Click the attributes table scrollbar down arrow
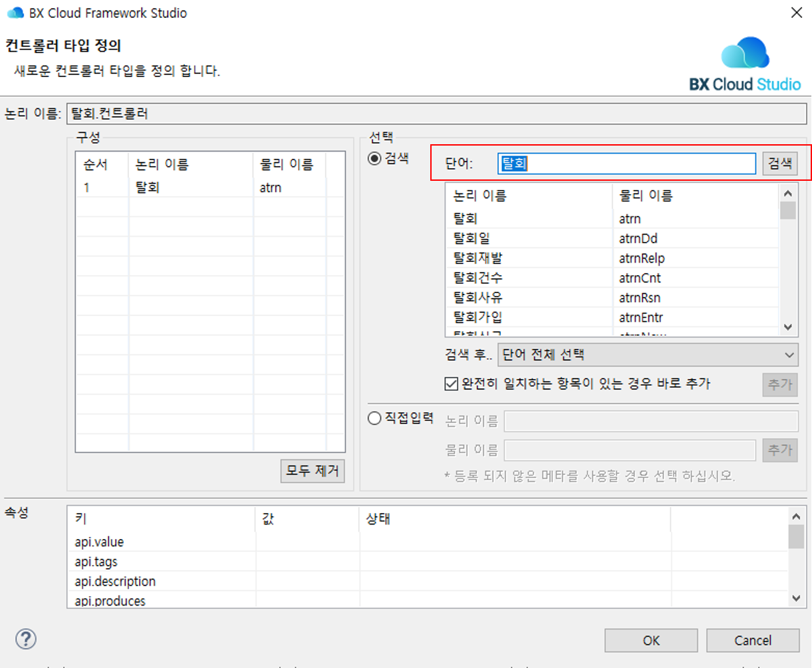This screenshot has width=812, height=668. pyautogui.click(x=797, y=598)
